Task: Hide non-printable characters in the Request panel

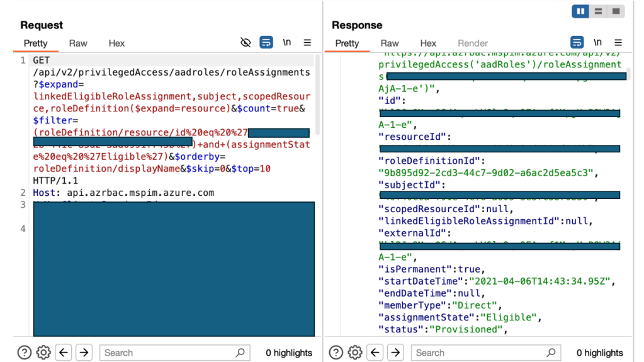Action: click(x=246, y=43)
